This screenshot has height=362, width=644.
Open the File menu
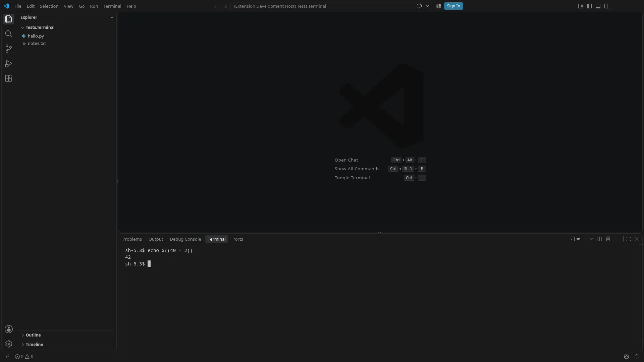tap(18, 6)
